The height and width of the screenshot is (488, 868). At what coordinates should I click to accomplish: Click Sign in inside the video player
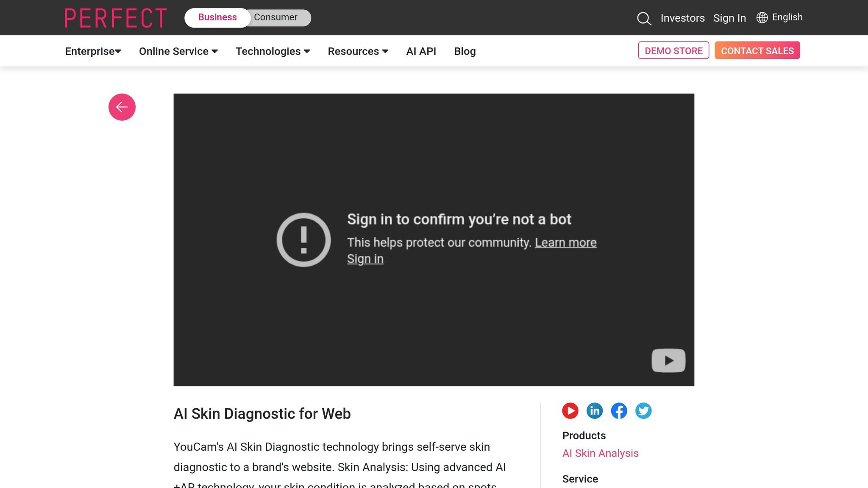point(365,259)
